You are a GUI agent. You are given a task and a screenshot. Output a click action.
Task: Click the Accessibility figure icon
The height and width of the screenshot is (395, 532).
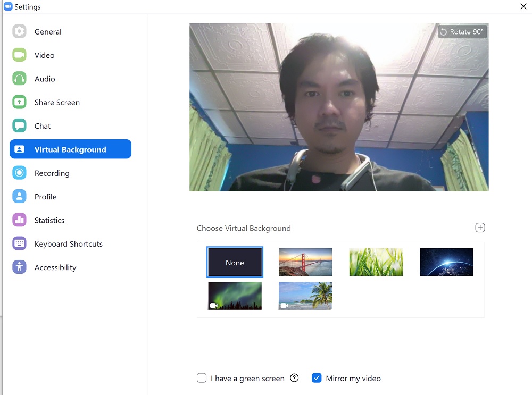[x=19, y=267]
